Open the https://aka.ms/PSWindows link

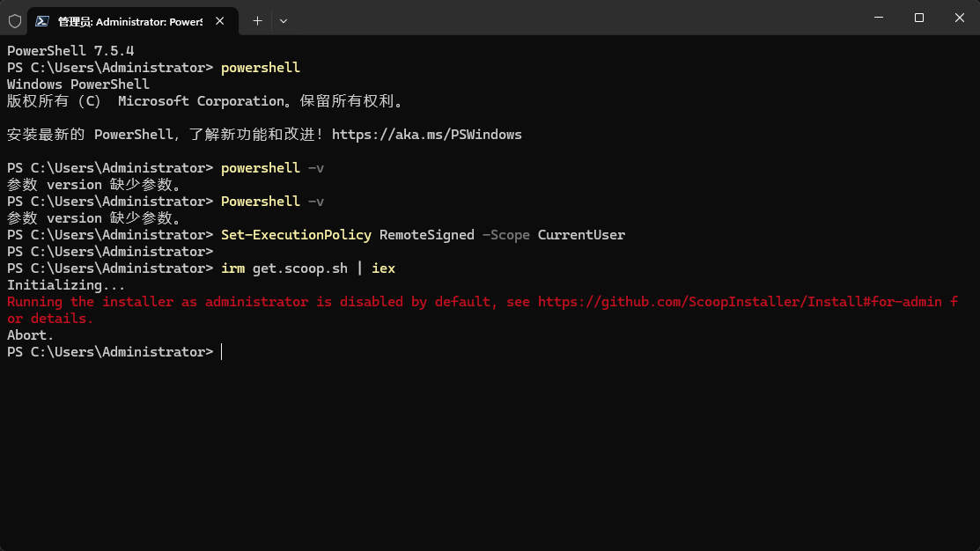pyautogui.click(x=426, y=135)
